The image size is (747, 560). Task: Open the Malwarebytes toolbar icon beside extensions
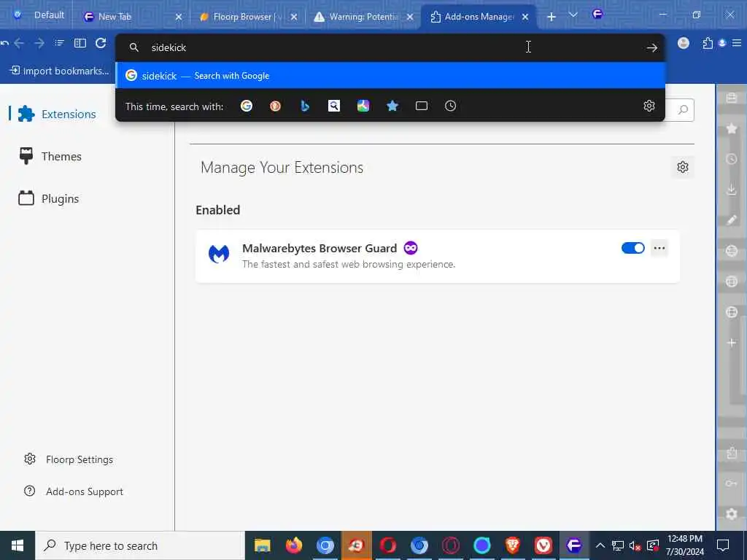pos(722,43)
